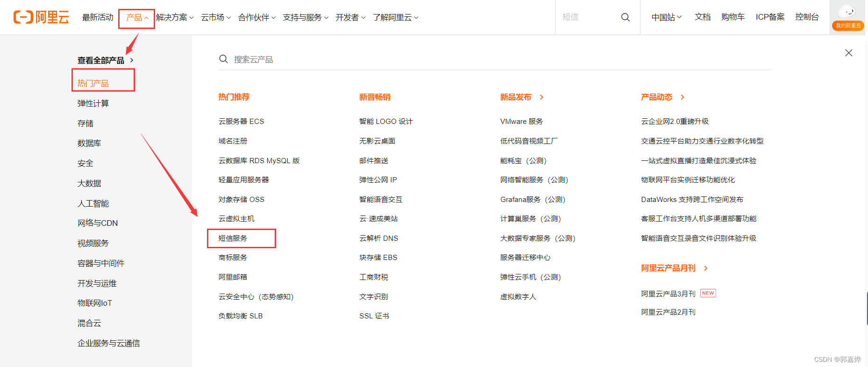
Task: Select the 混合云 category
Action: tap(89, 323)
